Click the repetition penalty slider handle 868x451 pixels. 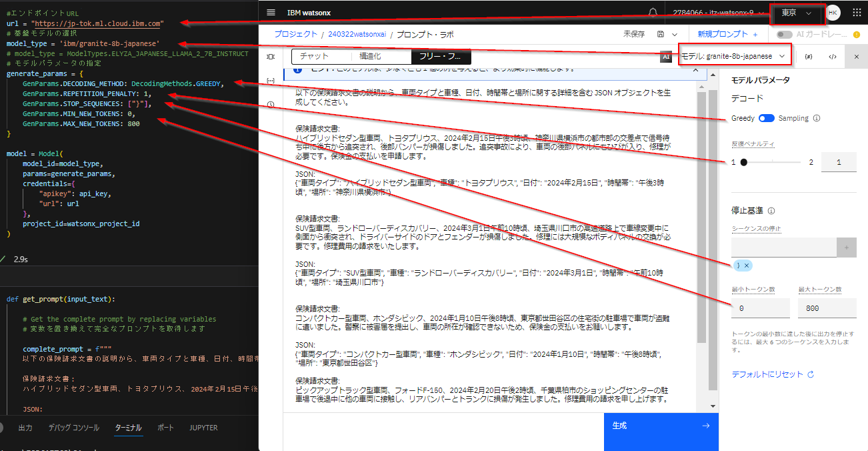tap(744, 162)
